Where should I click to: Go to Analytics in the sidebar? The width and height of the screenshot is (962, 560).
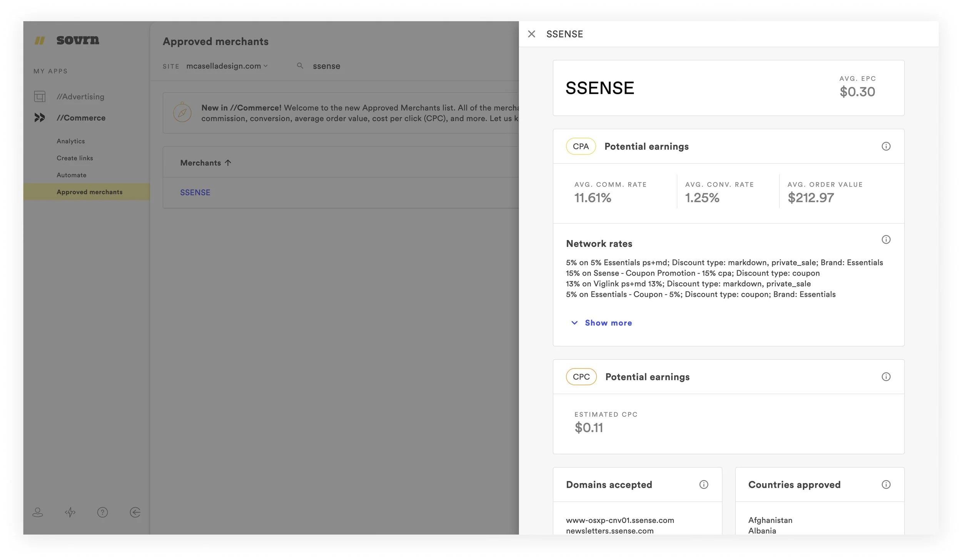pyautogui.click(x=71, y=141)
